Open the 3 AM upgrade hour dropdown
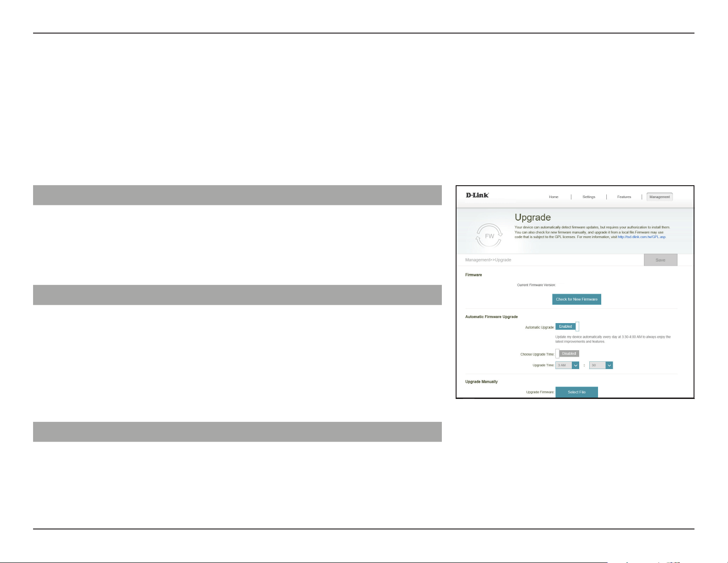 [x=567, y=365]
